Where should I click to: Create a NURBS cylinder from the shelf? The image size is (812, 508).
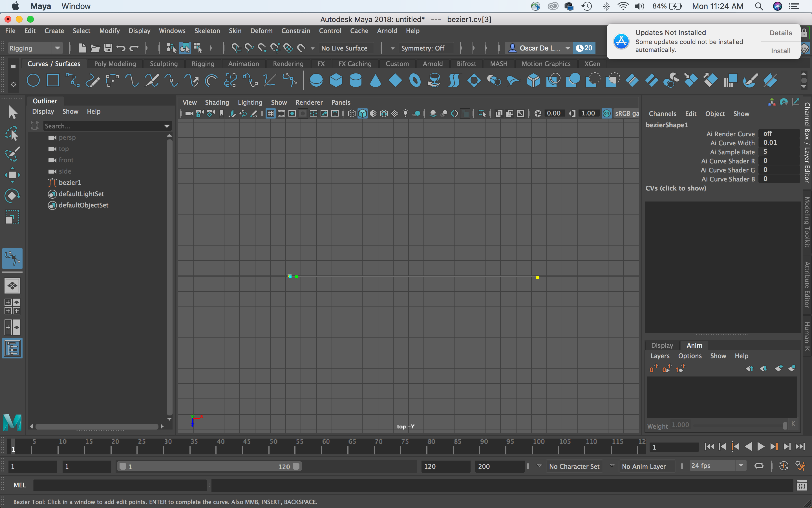pos(356,81)
